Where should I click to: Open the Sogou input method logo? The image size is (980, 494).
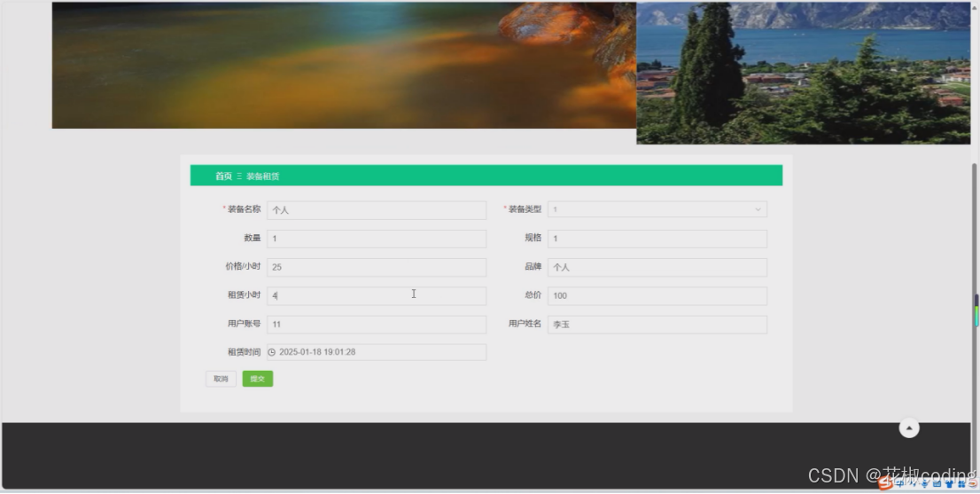point(885,483)
